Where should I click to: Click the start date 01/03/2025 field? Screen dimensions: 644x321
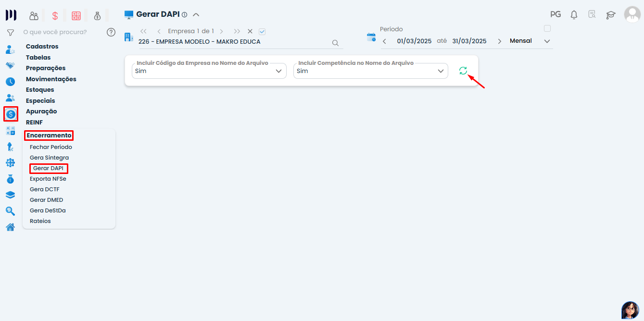(x=414, y=41)
